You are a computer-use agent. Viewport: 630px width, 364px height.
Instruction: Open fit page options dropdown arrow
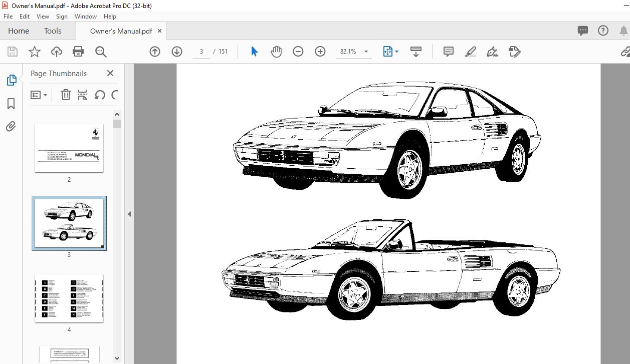(x=396, y=52)
